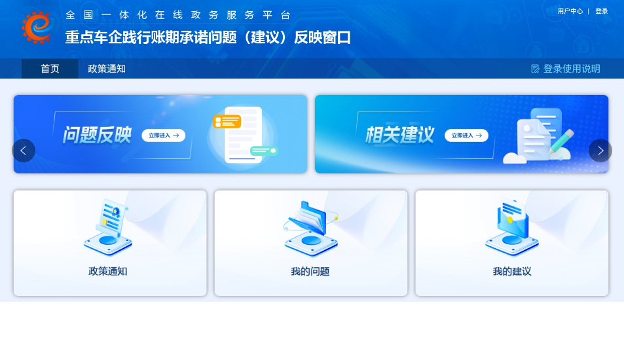
Task: Open 登录使用说明 instructions link
Action: (571, 69)
